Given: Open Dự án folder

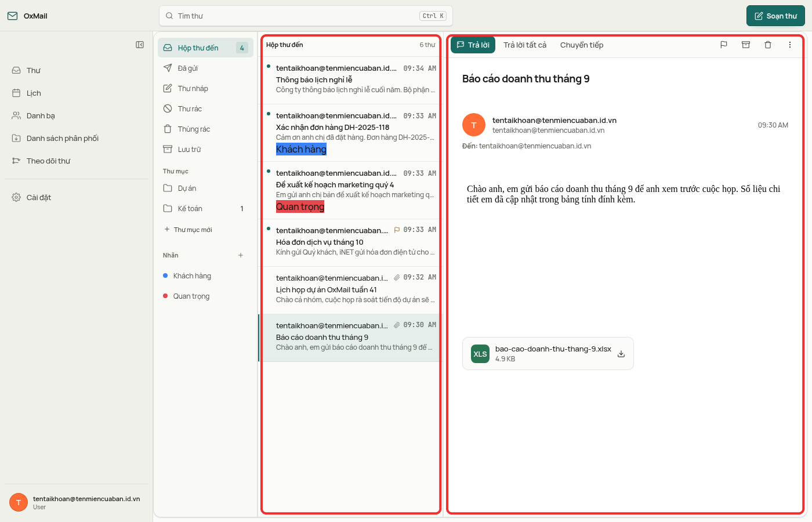Looking at the screenshot, I should 205,188.
